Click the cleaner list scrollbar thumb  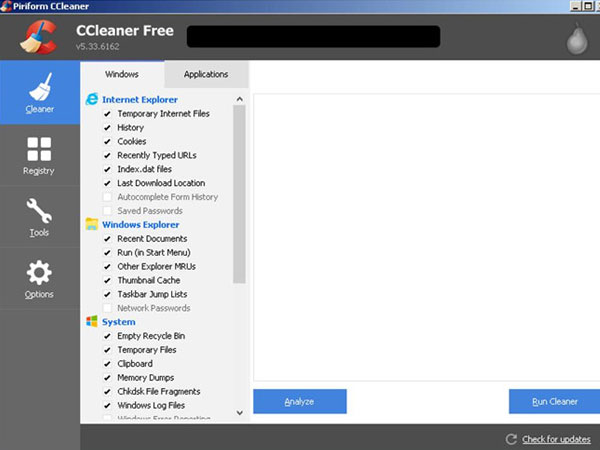pos(239,194)
